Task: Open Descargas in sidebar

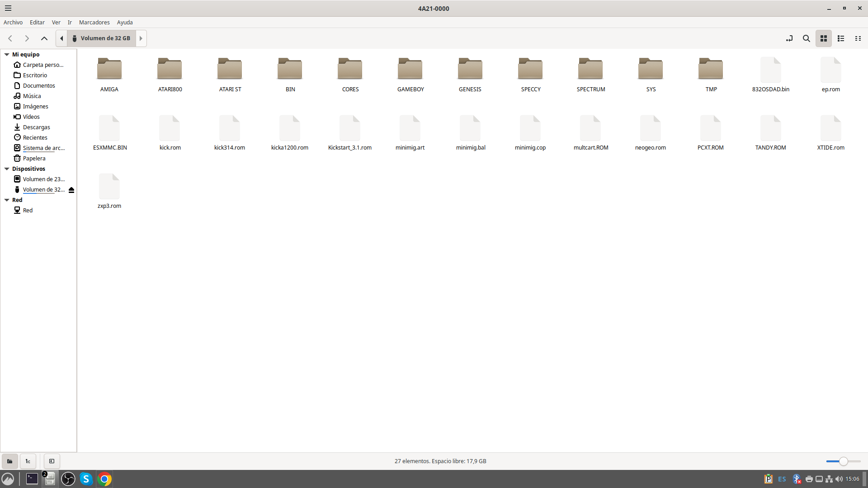Action: point(36,127)
